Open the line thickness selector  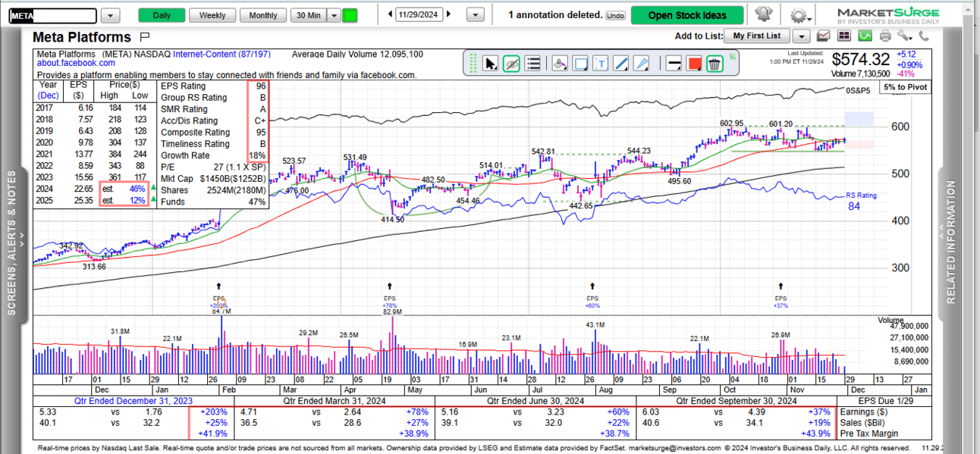point(673,64)
